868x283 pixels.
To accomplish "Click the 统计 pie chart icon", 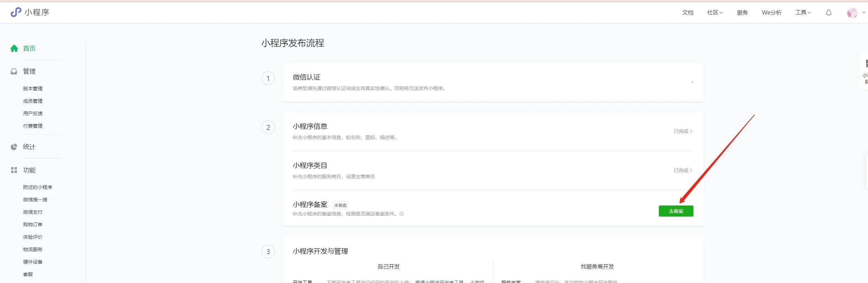I will 14,147.
